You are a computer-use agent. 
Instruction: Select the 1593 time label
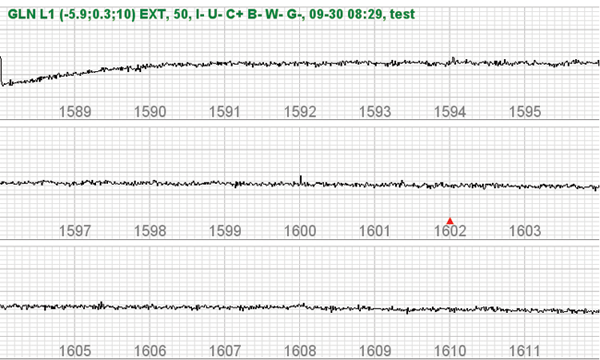tap(375, 112)
